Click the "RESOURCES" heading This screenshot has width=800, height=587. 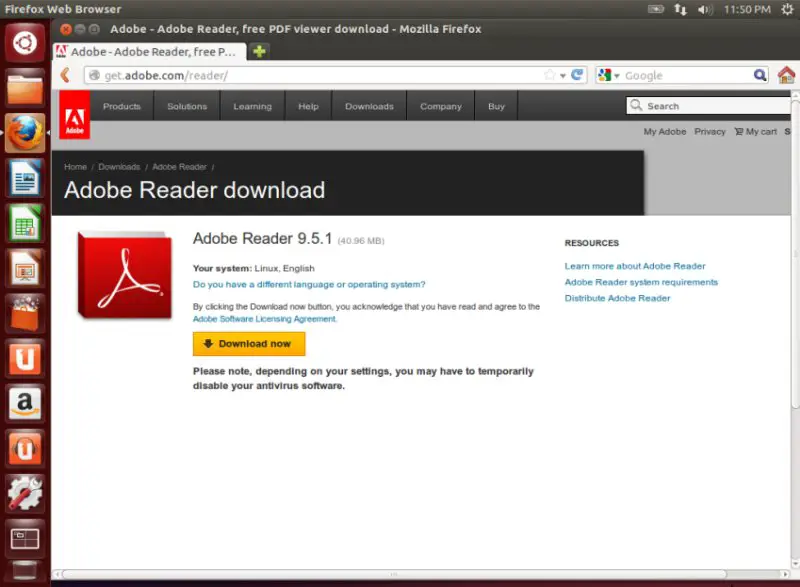click(591, 243)
